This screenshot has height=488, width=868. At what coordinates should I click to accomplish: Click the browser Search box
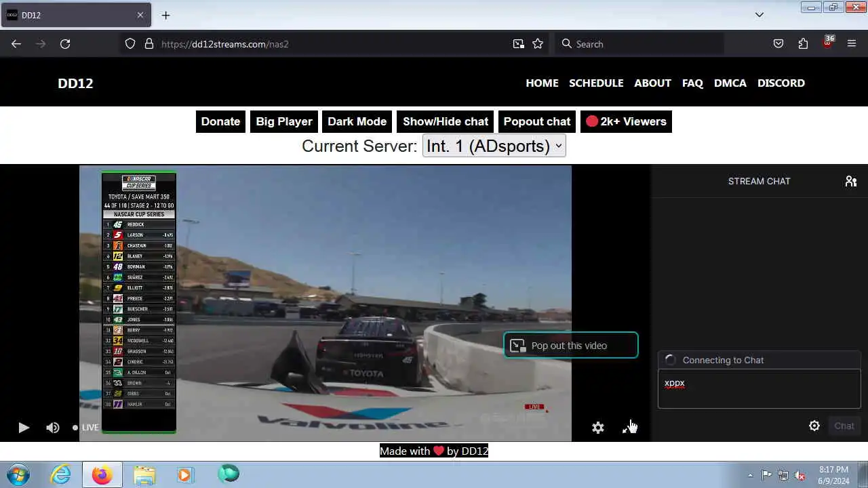pos(639,44)
